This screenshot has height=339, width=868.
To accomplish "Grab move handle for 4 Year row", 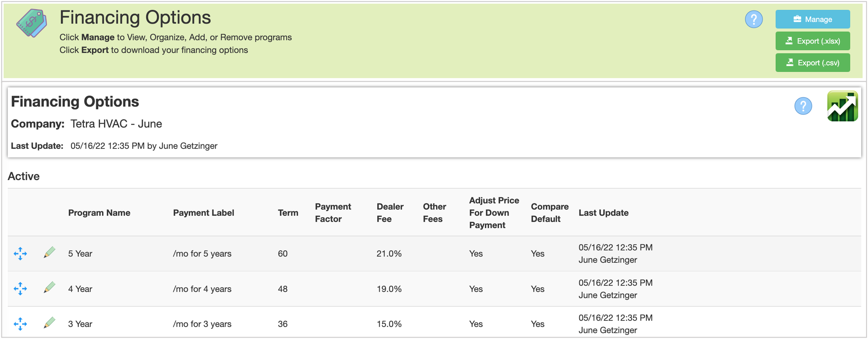I will point(20,289).
